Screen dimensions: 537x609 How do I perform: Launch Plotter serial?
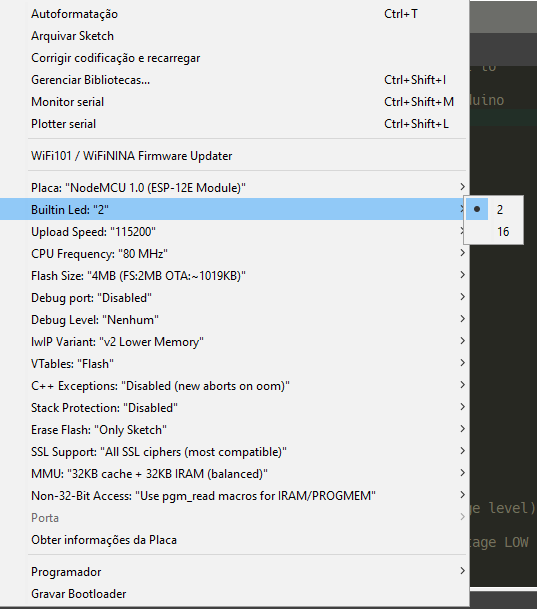(235, 124)
